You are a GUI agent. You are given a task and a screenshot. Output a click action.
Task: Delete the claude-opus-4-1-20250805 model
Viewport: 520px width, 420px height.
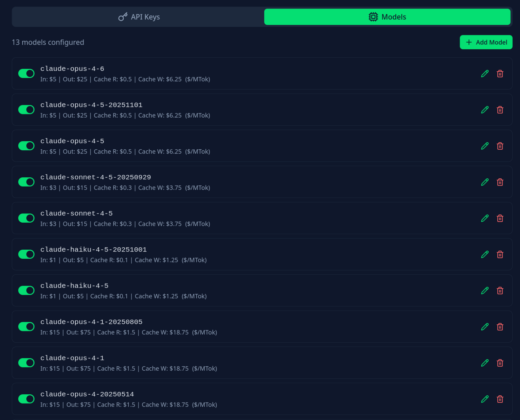(x=500, y=327)
